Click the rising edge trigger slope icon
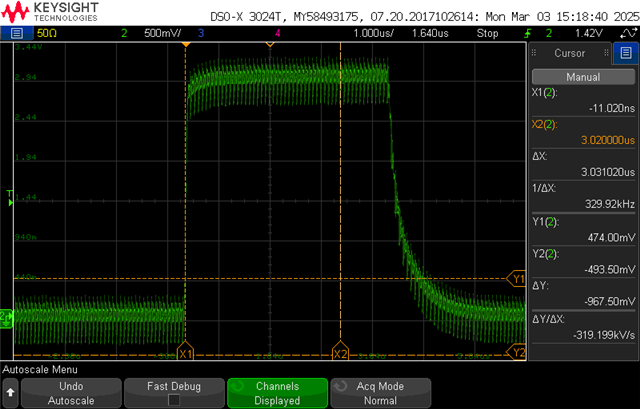The width and height of the screenshot is (640, 409). (x=528, y=33)
